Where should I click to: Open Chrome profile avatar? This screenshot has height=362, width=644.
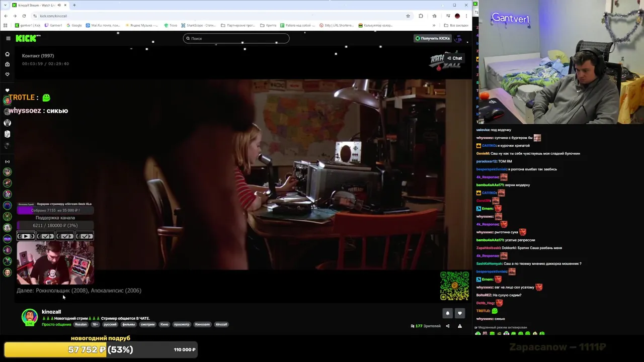pos(457,16)
